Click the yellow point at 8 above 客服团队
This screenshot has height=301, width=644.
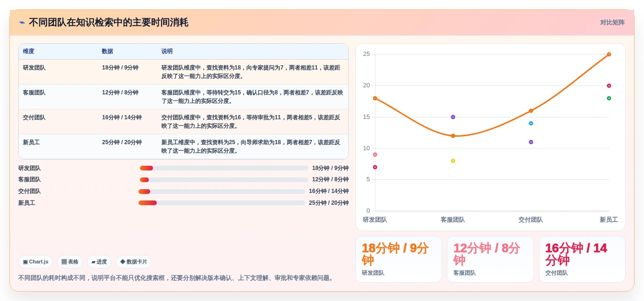[x=453, y=161]
